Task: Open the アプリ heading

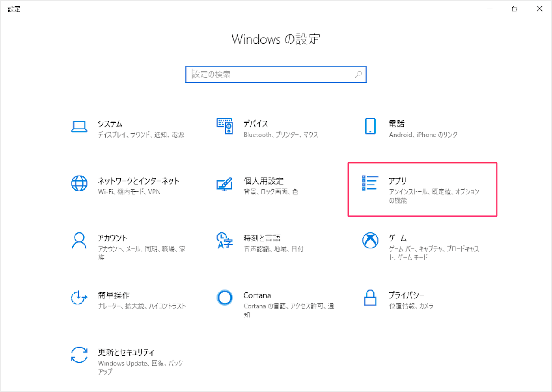Action: click(398, 181)
